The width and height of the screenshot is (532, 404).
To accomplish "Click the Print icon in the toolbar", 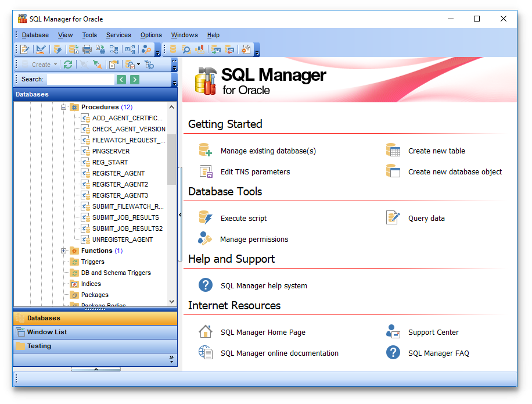I will point(87,49).
